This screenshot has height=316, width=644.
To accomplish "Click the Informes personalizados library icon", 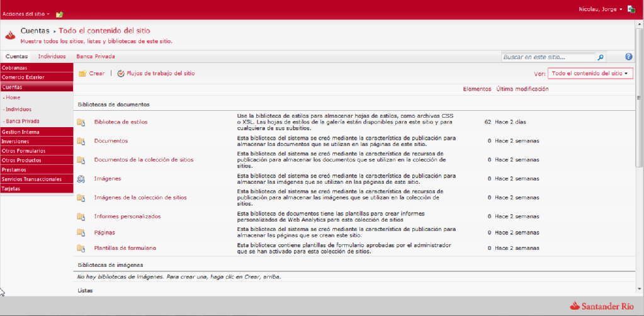I will [81, 217].
